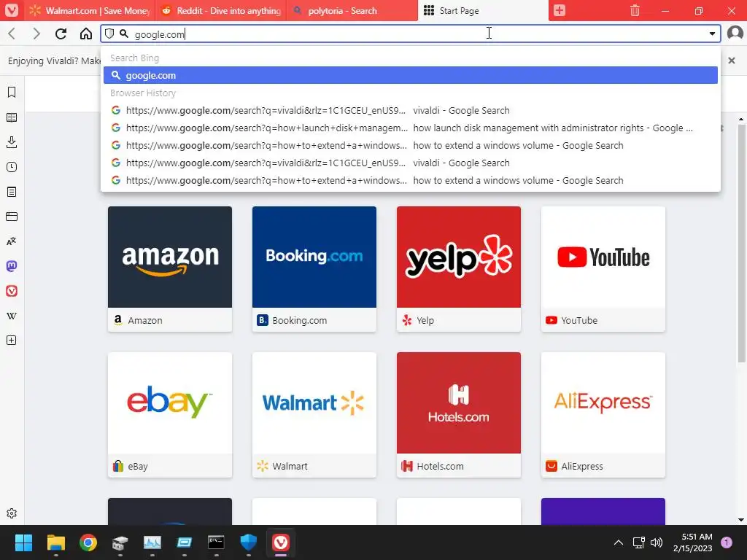Open a new tab with plus button
Screen dimensions: 747x560
pyautogui.click(x=560, y=10)
